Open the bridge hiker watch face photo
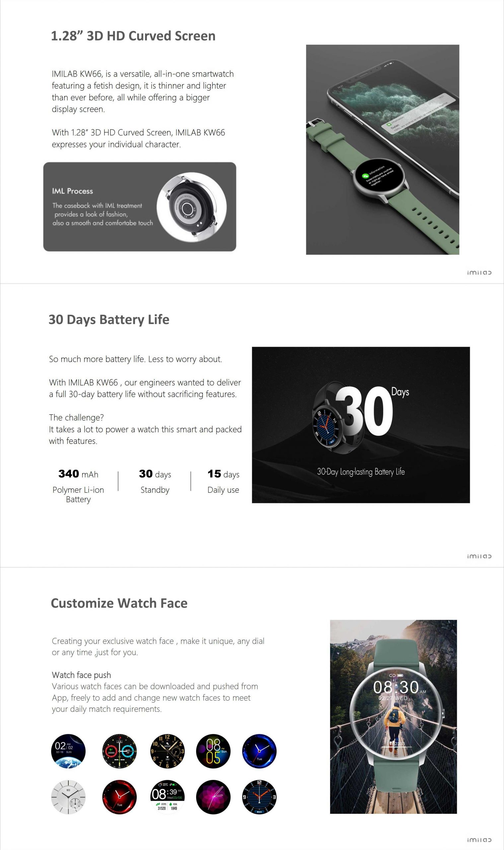504x850 pixels. tap(393, 717)
